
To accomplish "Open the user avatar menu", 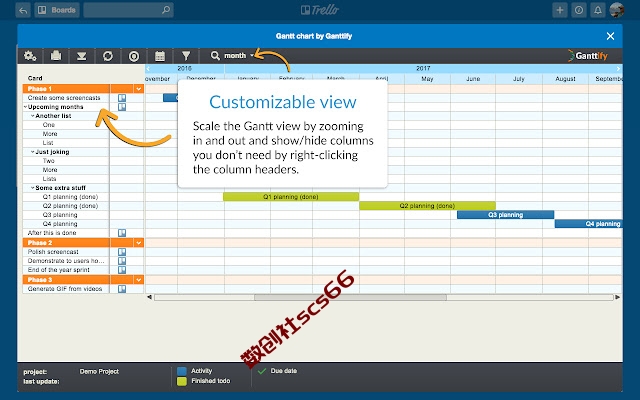I will pyautogui.click(x=617, y=10).
